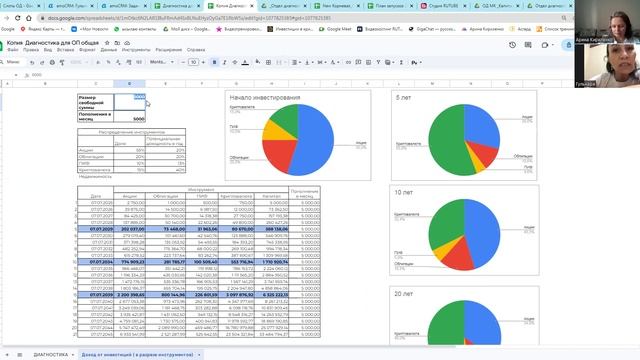Open the Правка menu
The width and height of the screenshot is (640, 360).
[x=31, y=49]
